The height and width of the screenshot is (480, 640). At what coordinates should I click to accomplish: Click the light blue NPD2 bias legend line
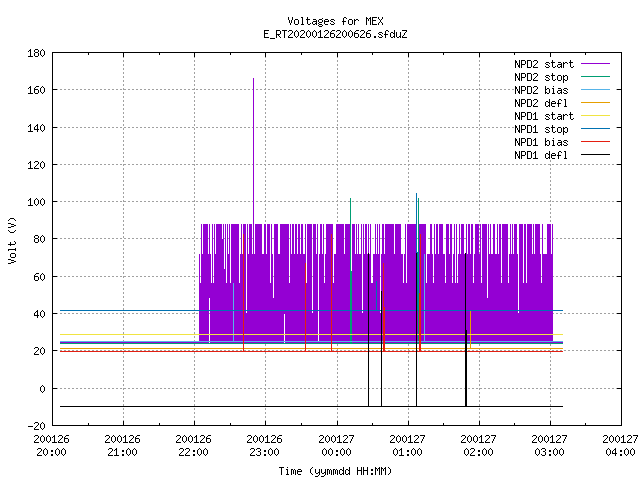(595, 89)
